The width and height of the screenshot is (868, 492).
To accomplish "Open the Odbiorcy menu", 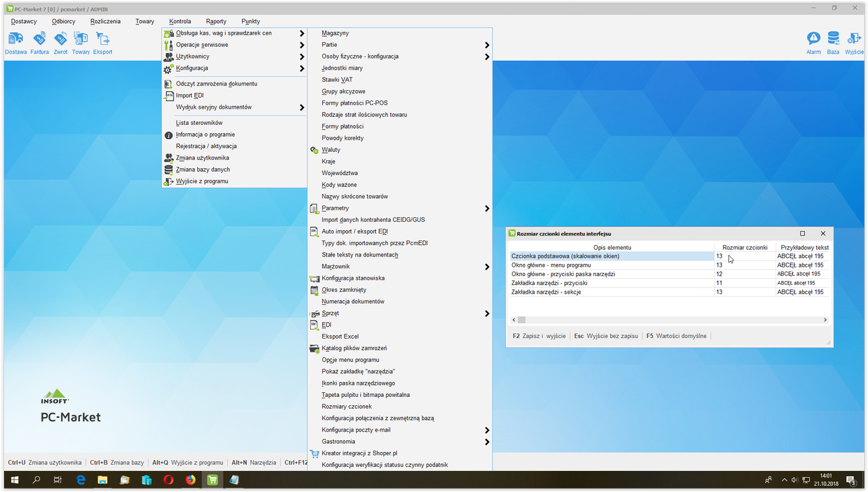I will coord(64,21).
